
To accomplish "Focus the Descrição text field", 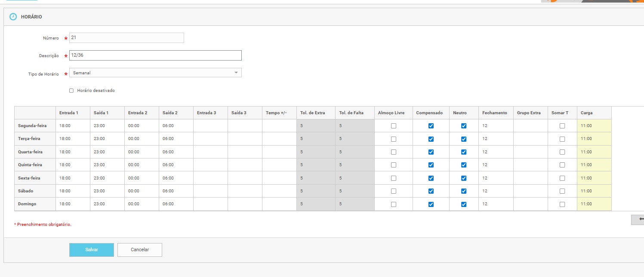I will point(155,55).
